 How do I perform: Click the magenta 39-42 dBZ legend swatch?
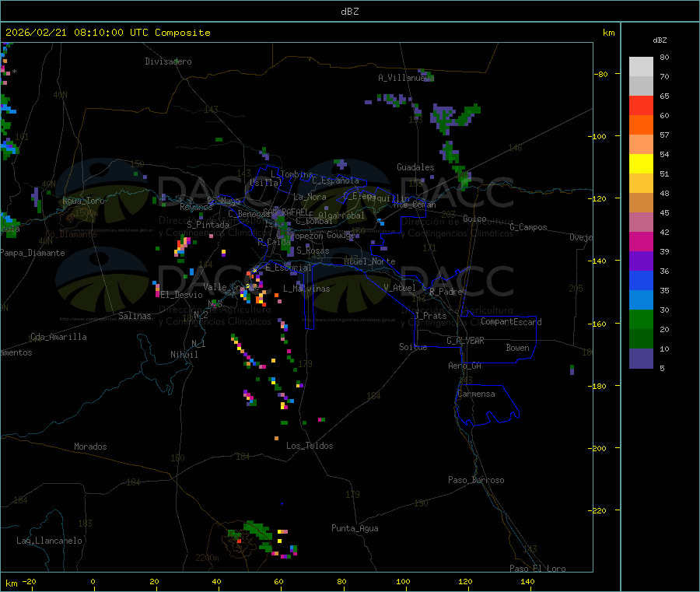tap(641, 242)
